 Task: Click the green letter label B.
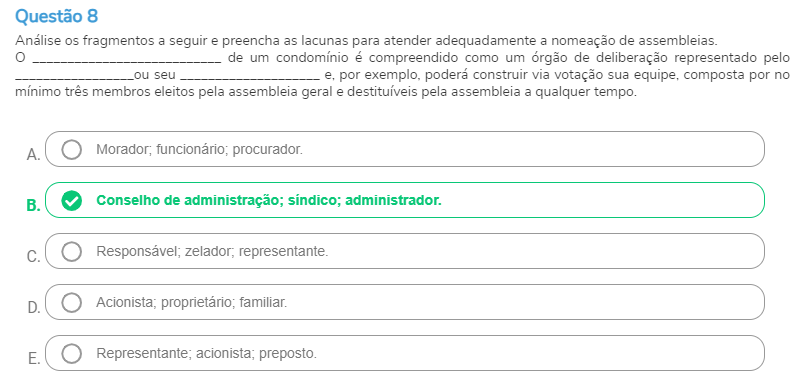tap(33, 205)
